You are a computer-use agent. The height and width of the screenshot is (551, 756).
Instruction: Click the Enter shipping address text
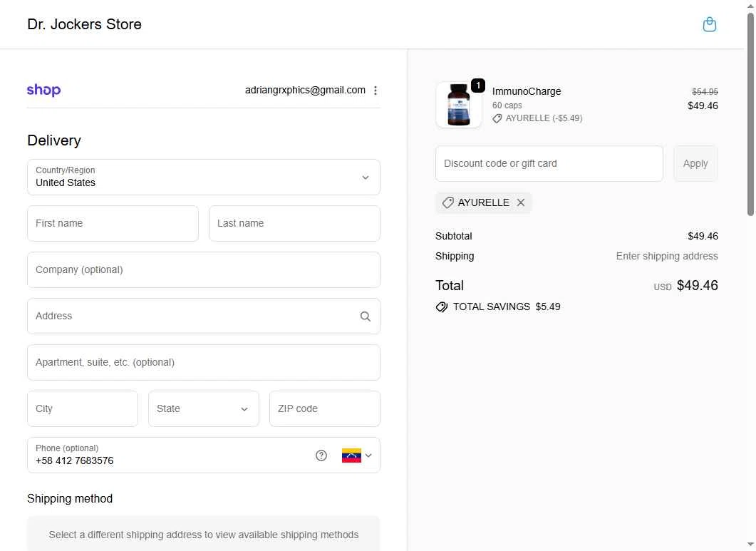pyautogui.click(x=667, y=256)
